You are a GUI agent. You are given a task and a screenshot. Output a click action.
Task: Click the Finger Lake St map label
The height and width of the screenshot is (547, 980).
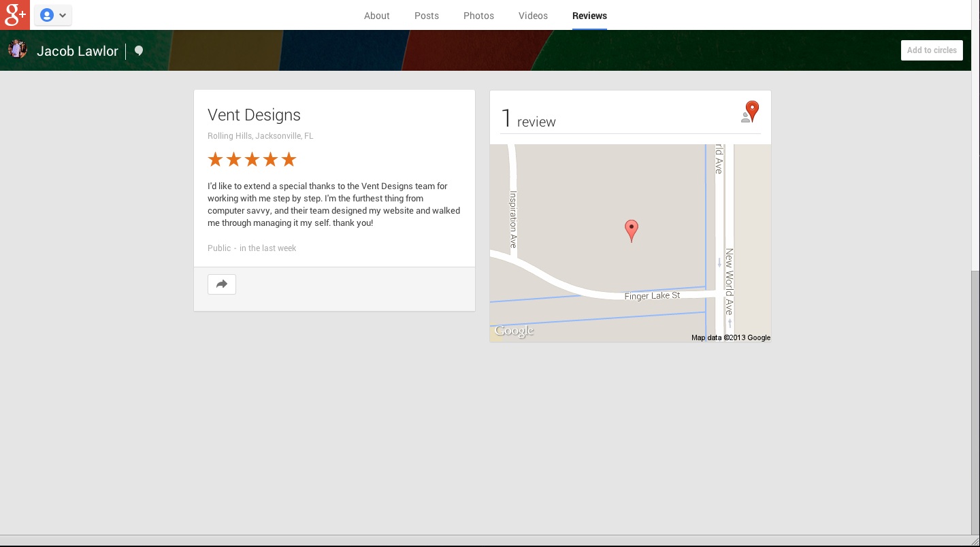coord(652,296)
